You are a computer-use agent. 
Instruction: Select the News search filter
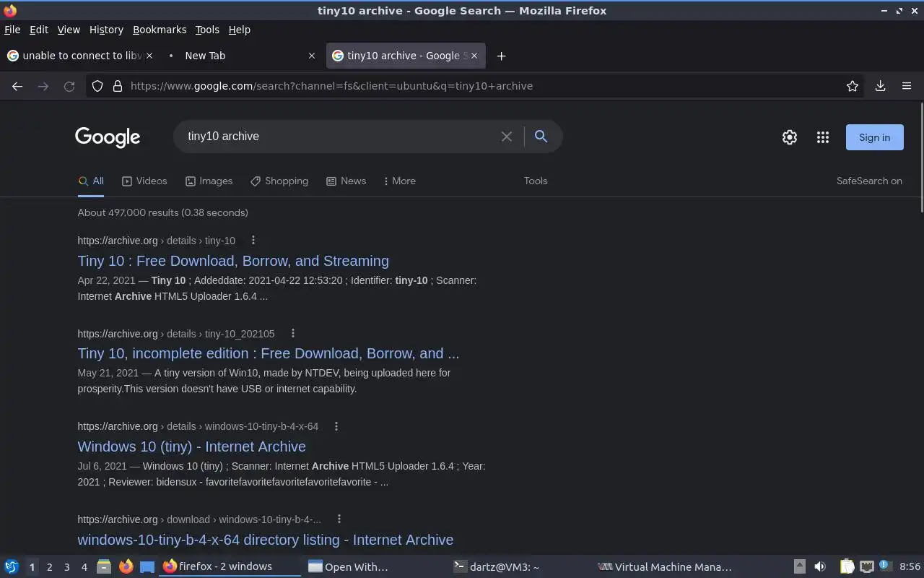point(346,181)
